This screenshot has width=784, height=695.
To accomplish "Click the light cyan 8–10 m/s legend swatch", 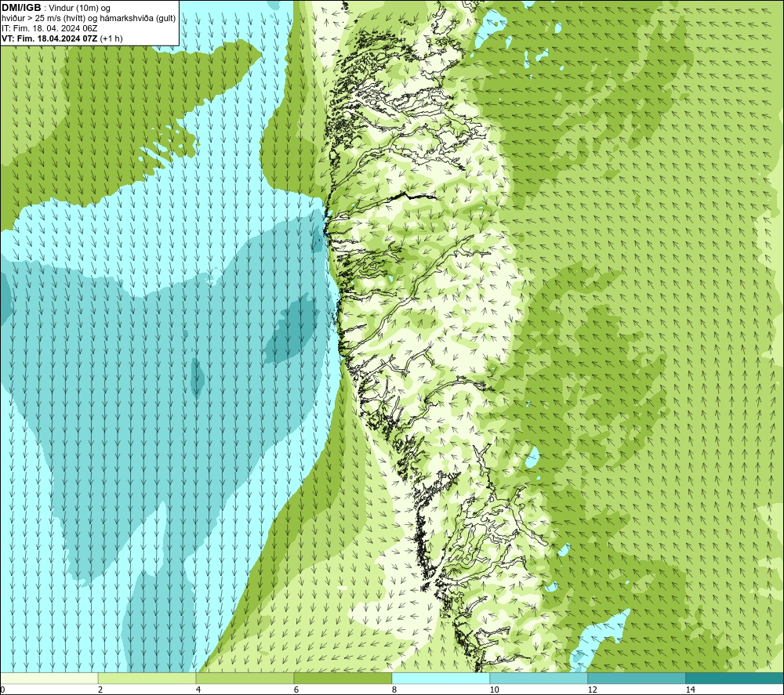I will pos(441,678).
